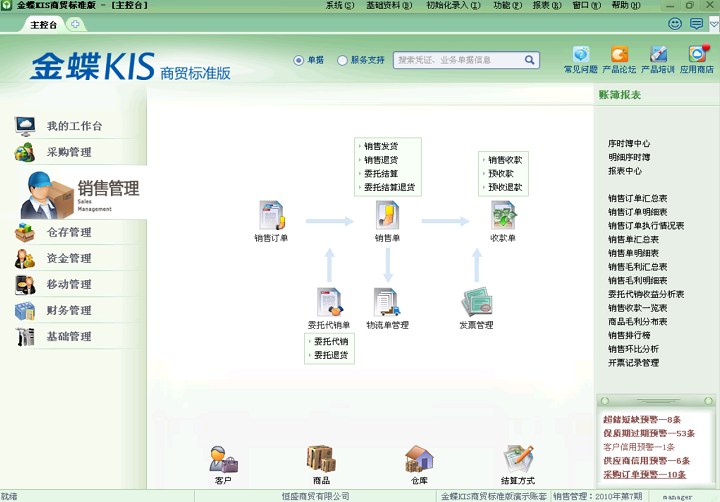
Task: Open the 功能(F) menu
Action: [507, 6]
